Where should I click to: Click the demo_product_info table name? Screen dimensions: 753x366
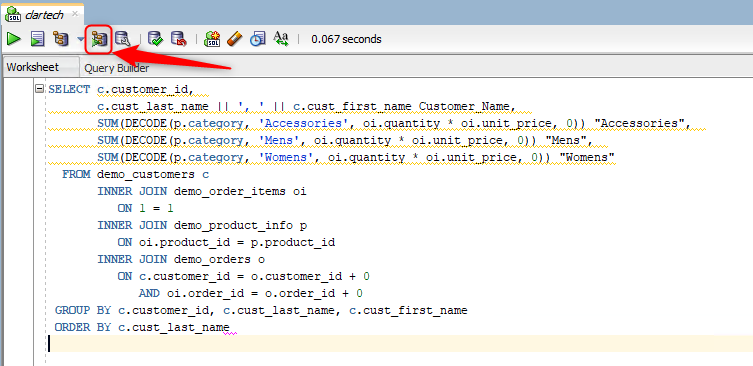click(233, 225)
